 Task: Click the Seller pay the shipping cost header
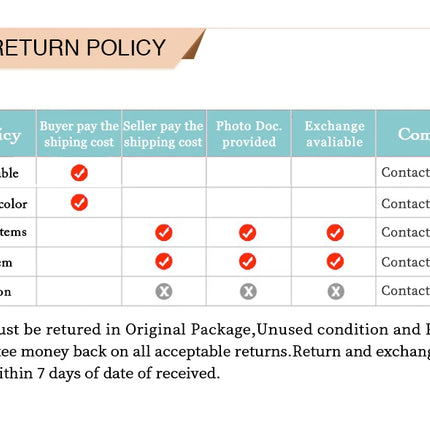pos(163,134)
